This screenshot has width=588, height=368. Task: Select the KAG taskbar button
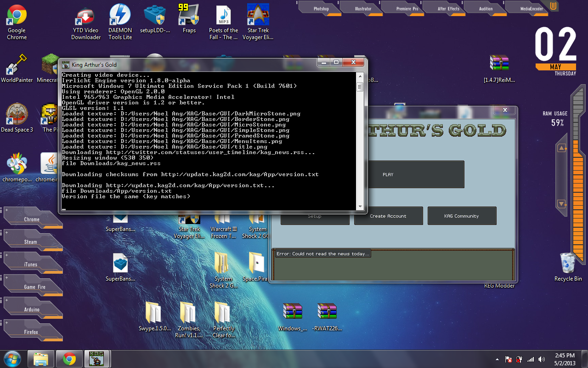point(97,359)
